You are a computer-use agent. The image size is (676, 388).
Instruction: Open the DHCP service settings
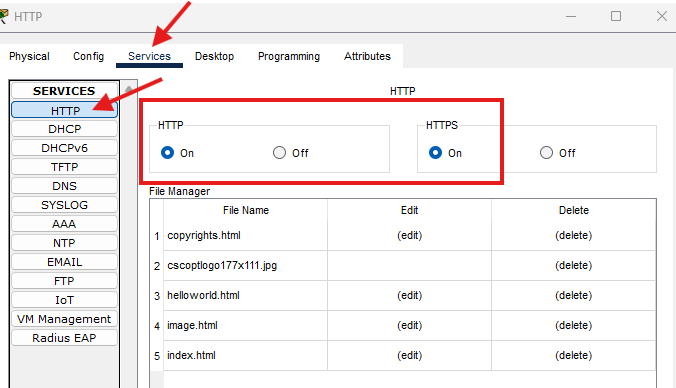(64, 129)
